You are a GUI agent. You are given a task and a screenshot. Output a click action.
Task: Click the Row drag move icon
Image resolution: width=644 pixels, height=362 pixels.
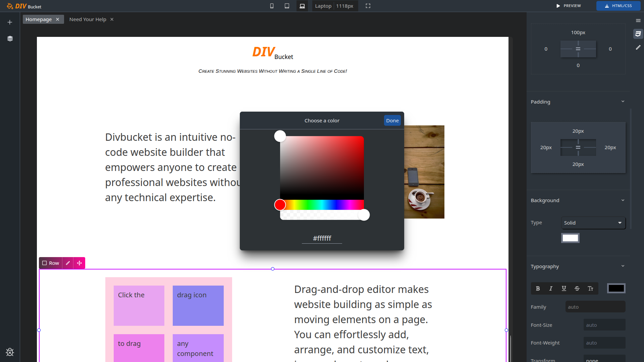[79, 263]
